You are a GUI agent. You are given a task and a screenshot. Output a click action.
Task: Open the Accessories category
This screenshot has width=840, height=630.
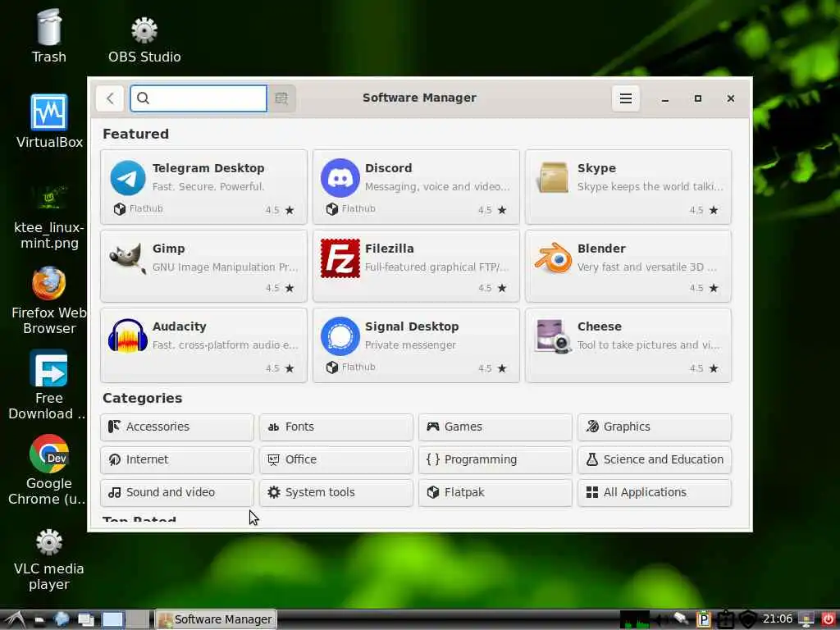tap(177, 427)
